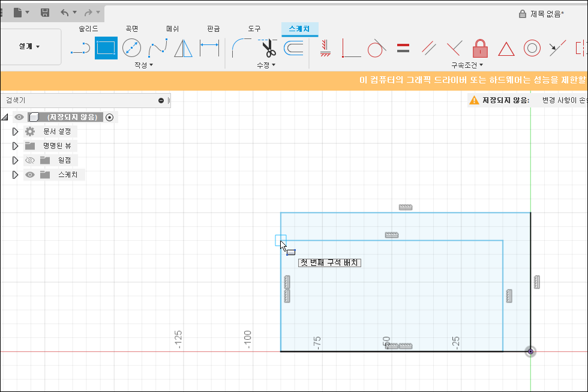Open the Undo history dropdown arrow
Screen dimensions: 588x392
(x=74, y=13)
